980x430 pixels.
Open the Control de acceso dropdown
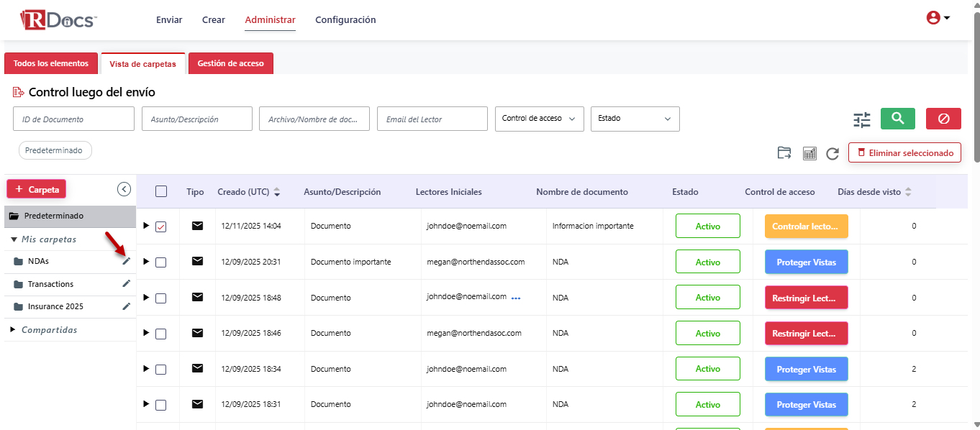[540, 119]
